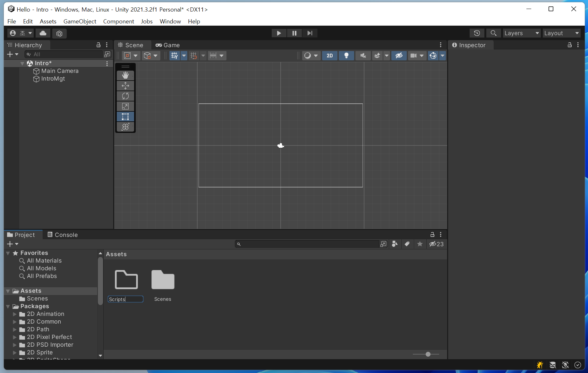Screen dimensions: 588x373
Task: Toggle the Hierarchy panel lock
Action: tap(98, 45)
